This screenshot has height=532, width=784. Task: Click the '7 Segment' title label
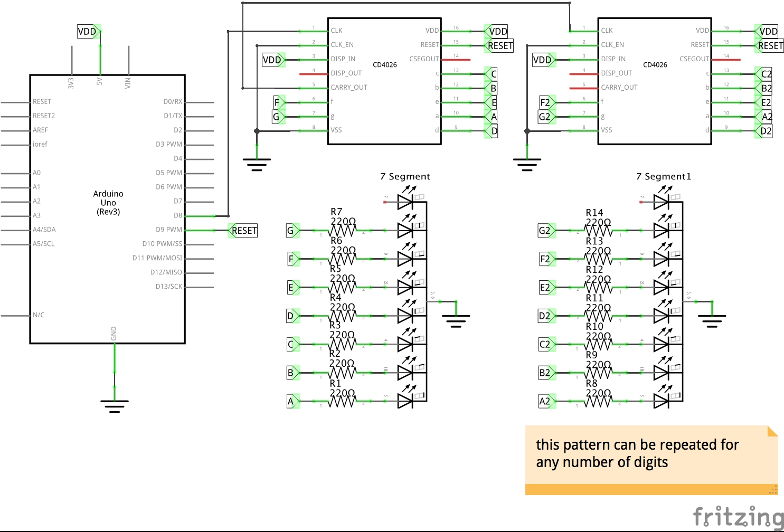click(x=405, y=176)
